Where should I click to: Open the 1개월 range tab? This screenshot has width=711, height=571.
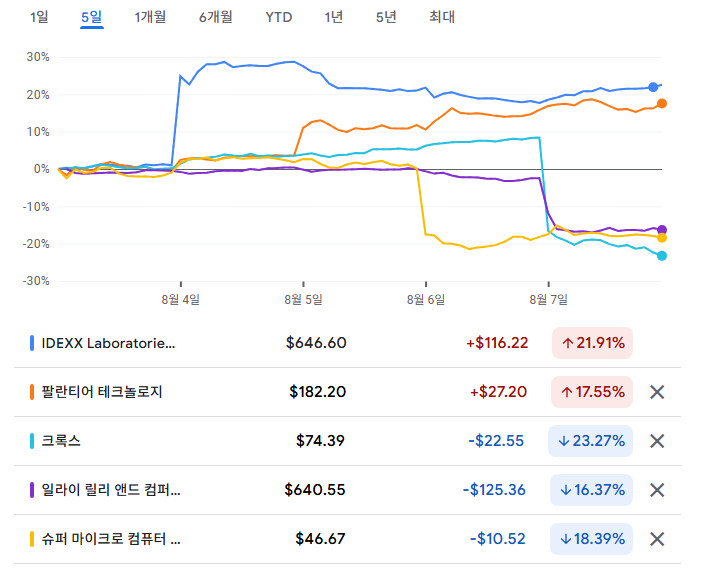(x=150, y=17)
